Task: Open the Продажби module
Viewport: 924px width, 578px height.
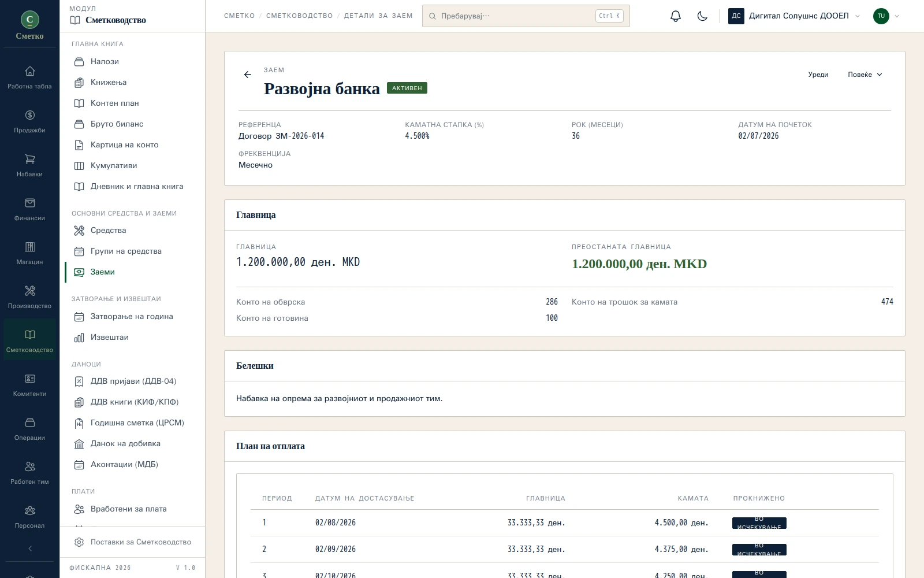Action: [29, 121]
